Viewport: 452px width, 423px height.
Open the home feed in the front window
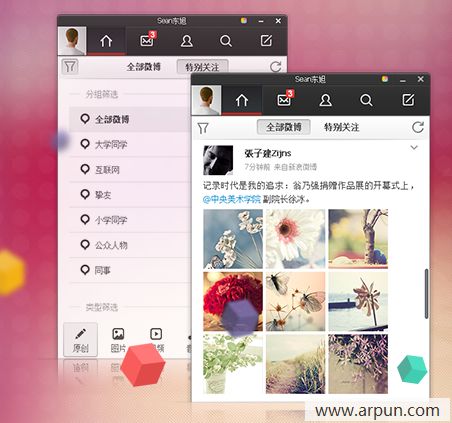(x=242, y=100)
